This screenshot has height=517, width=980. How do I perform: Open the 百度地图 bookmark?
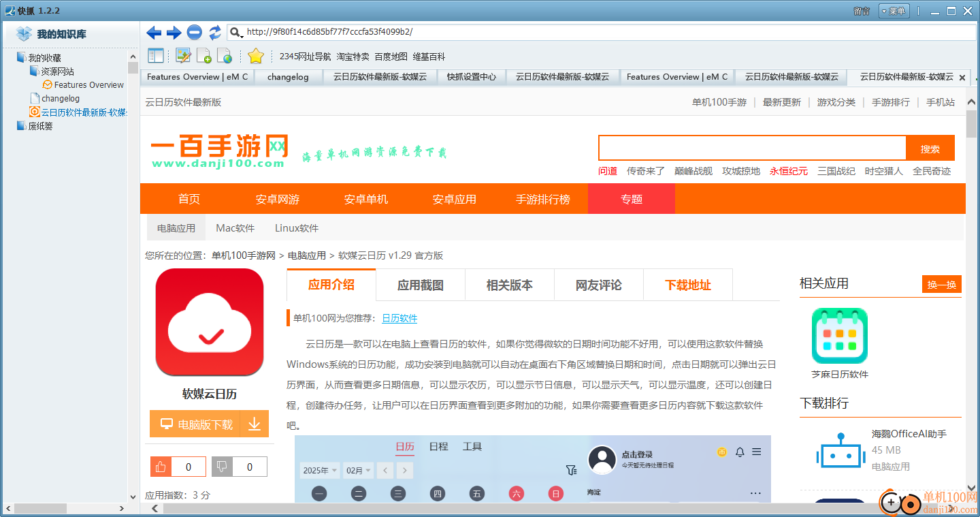391,57
